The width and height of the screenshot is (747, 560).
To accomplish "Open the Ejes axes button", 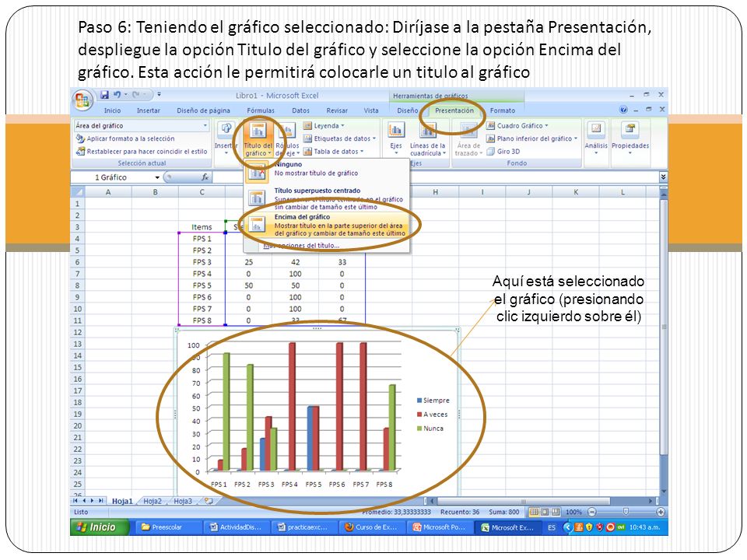I will click(x=396, y=138).
